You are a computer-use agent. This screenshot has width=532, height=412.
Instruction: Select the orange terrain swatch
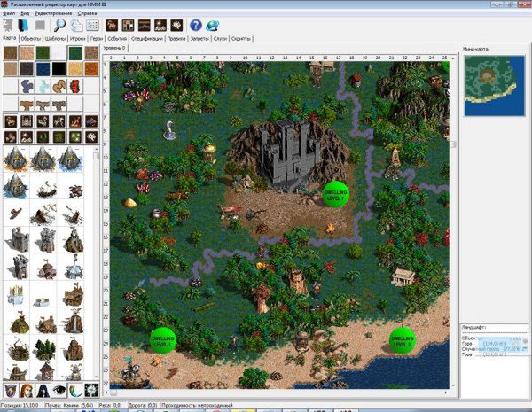(91, 69)
